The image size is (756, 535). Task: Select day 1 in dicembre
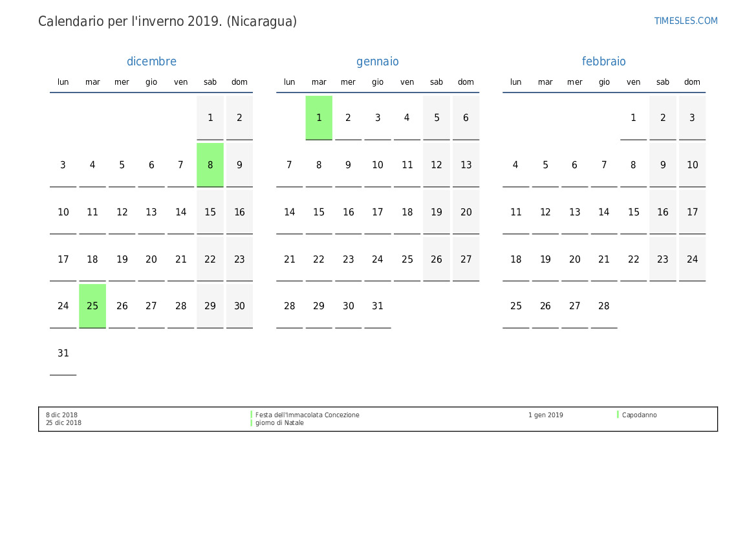point(210,118)
